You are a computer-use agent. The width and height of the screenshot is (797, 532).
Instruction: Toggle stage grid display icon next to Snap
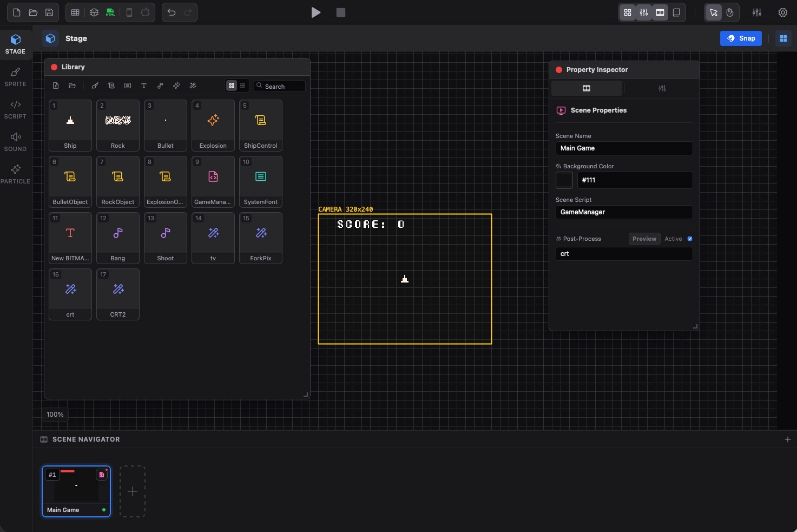click(783, 38)
